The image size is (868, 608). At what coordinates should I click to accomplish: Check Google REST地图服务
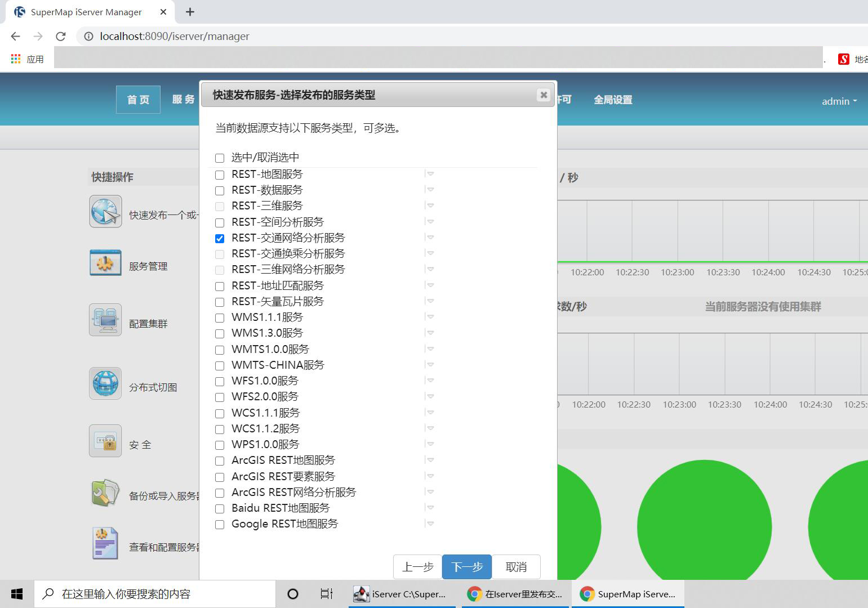pos(220,525)
